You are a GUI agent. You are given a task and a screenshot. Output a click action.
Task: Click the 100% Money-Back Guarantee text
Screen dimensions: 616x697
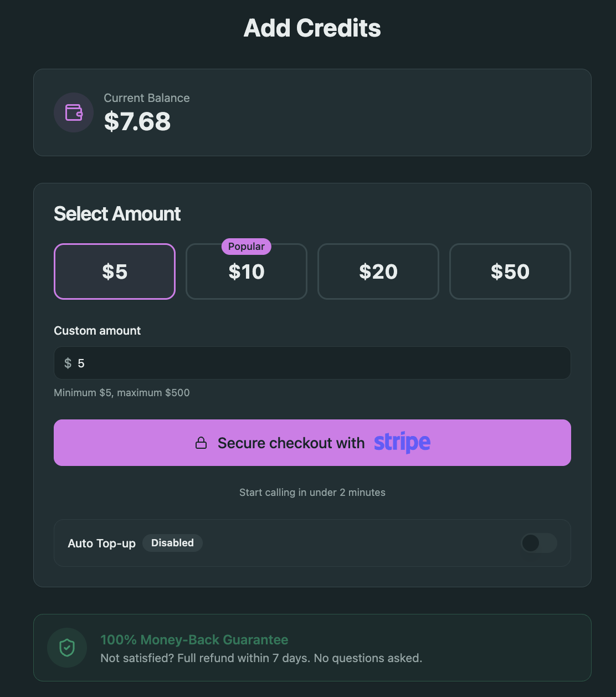tap(194, 639)
